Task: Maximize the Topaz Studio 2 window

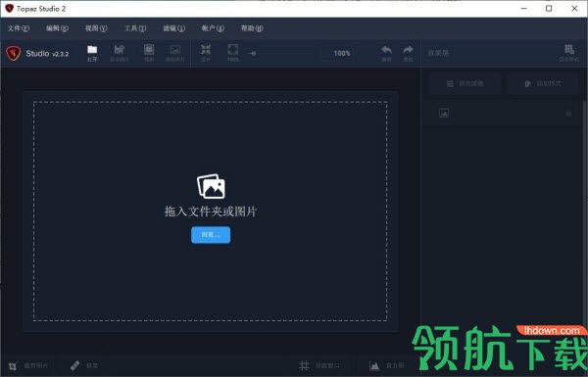Action: [x=549, y=8]
